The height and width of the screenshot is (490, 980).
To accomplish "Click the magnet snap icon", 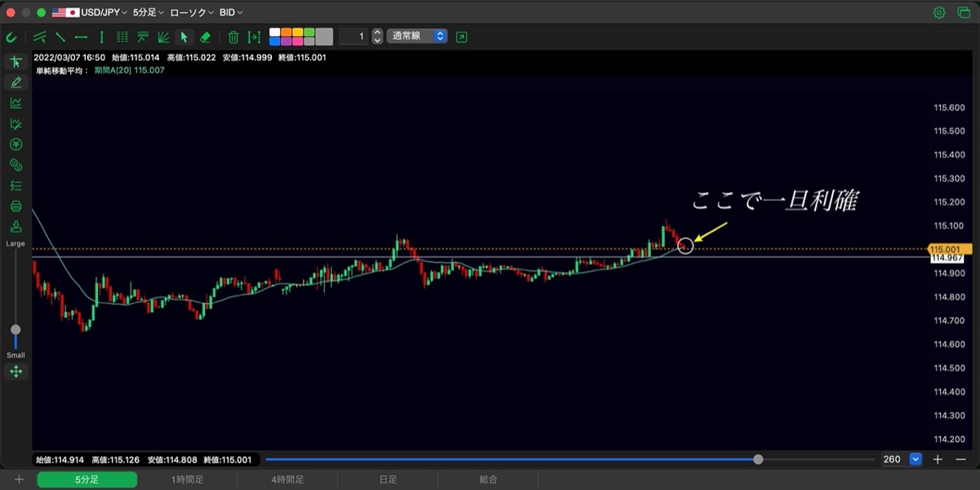I will pyautogui.click(x=11, y=37).
